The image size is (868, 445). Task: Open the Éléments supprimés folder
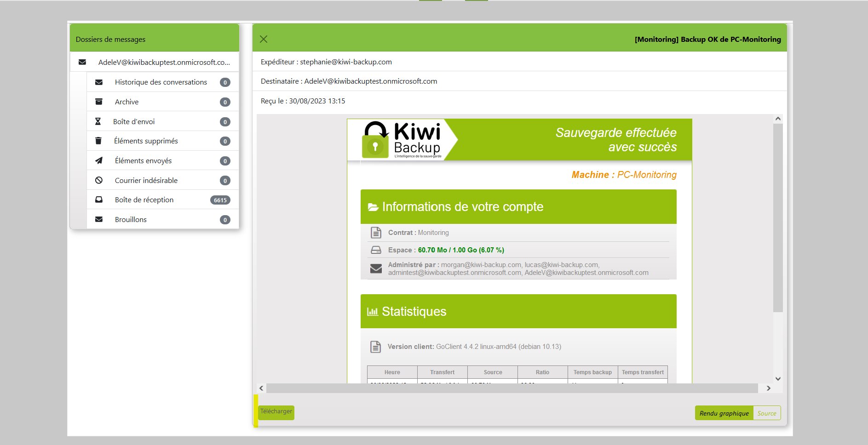pyautogui.click(x=163, y=141)
